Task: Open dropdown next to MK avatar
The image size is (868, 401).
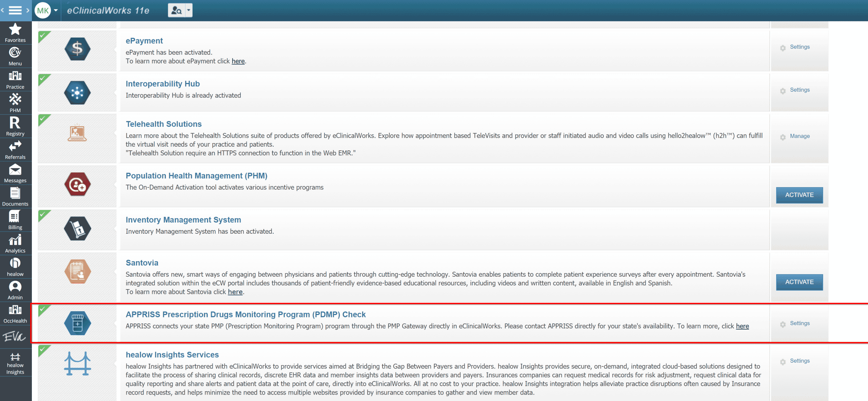Action: pos(56,10)
